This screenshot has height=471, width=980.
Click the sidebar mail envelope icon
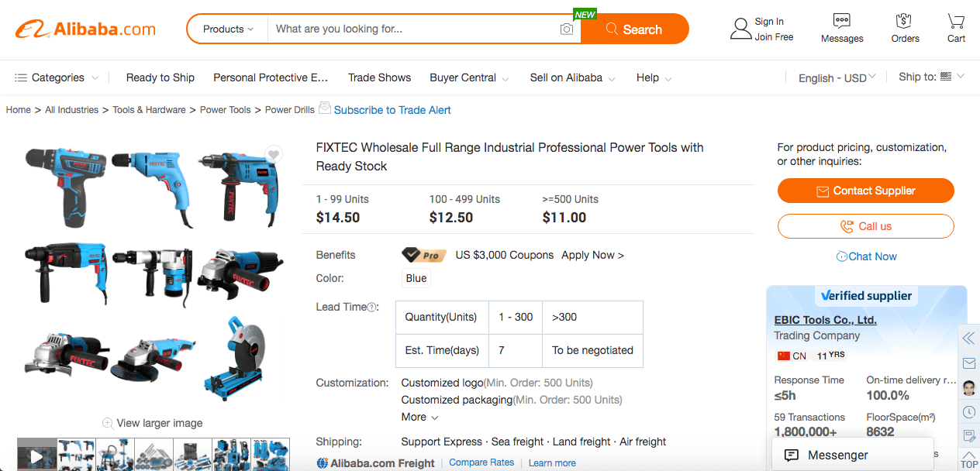point(968,363)
